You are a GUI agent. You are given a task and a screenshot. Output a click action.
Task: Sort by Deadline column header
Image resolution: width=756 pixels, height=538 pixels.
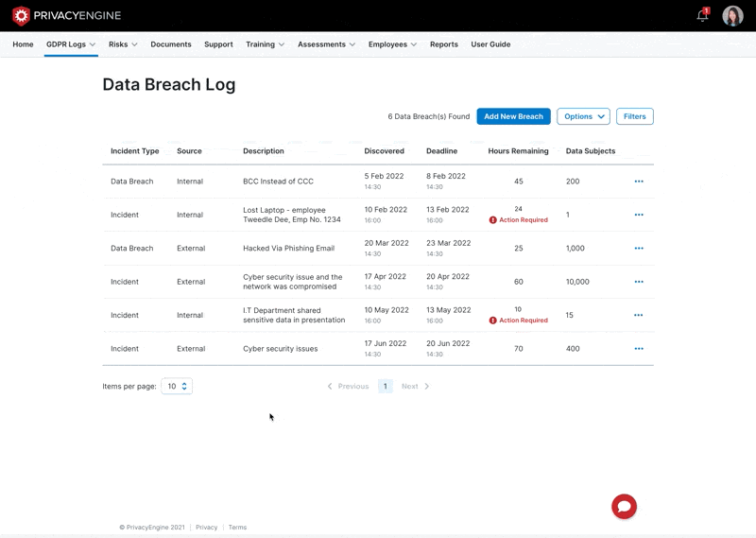pyautogui.click(x=441, y=151)
